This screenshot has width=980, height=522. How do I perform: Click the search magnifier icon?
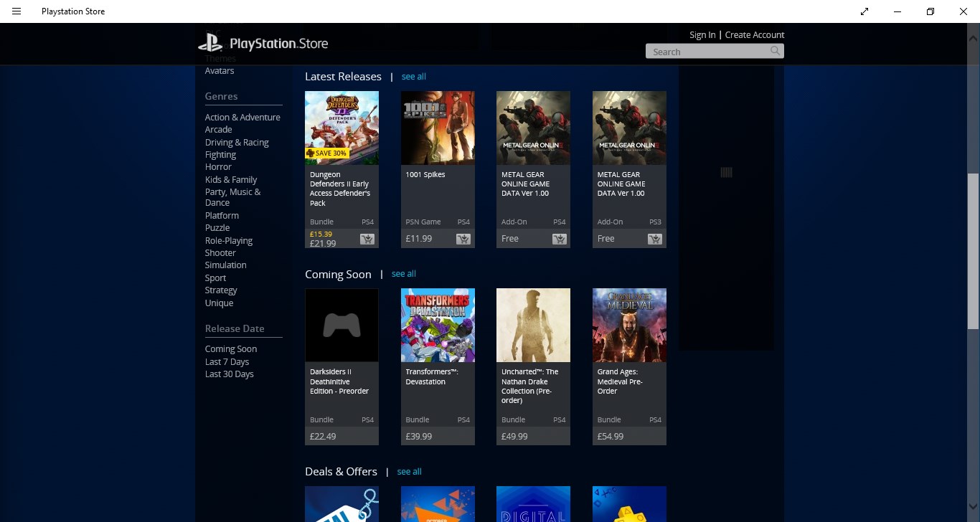coord(775,51)
